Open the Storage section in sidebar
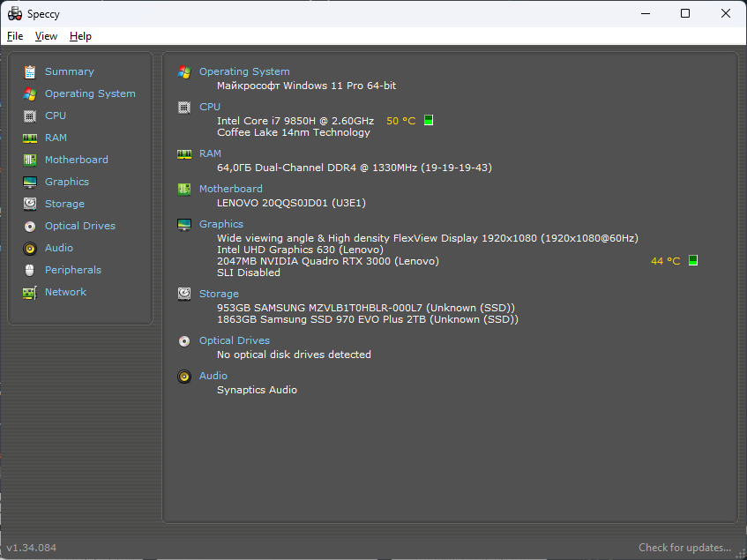The height and width of the screenshot is (560, 747). 64,204
